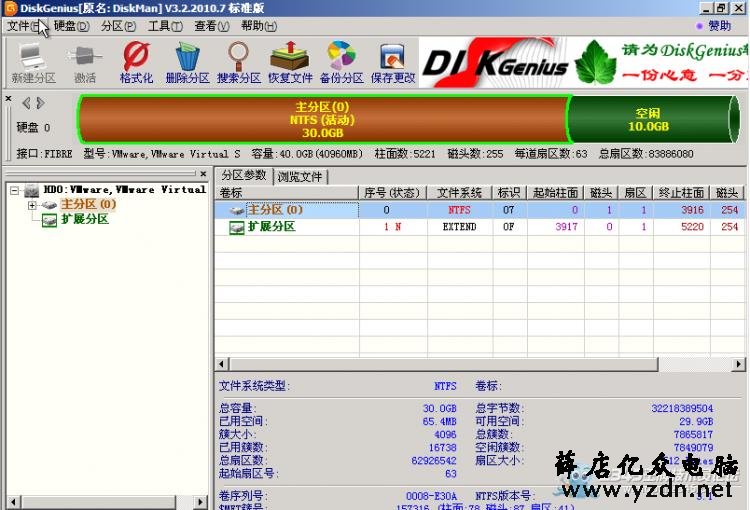Open the 文件 menu

coord(24,26)
